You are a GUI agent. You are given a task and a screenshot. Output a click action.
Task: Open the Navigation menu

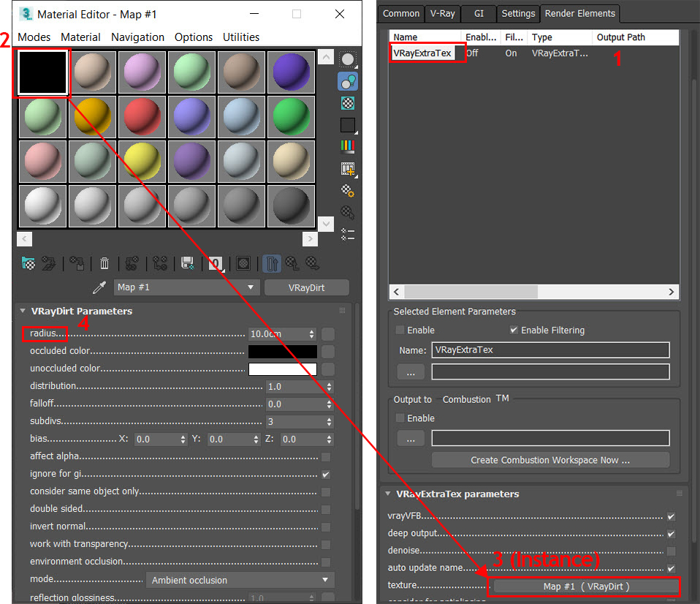(x=137, y=37)
